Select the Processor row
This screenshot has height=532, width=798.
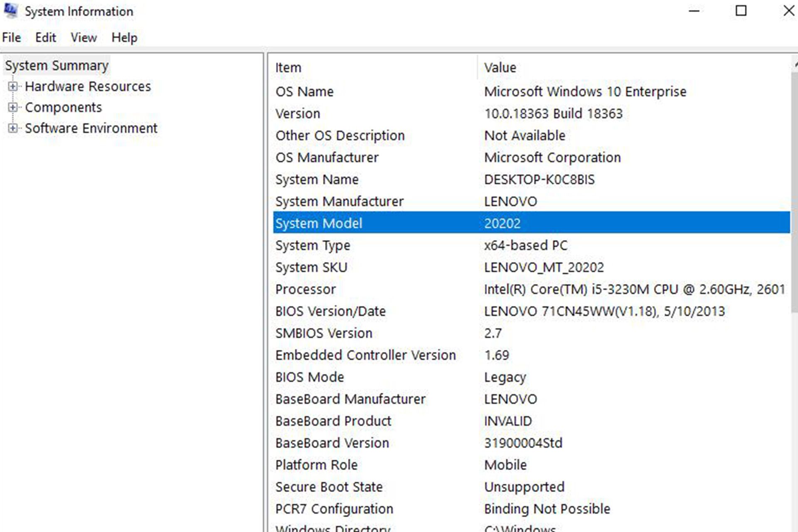[305, 289]
